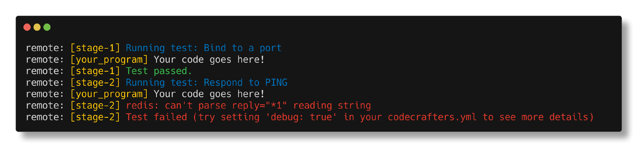
Task: Click the 'to see more details)' text
Action: tap(538, 117)
